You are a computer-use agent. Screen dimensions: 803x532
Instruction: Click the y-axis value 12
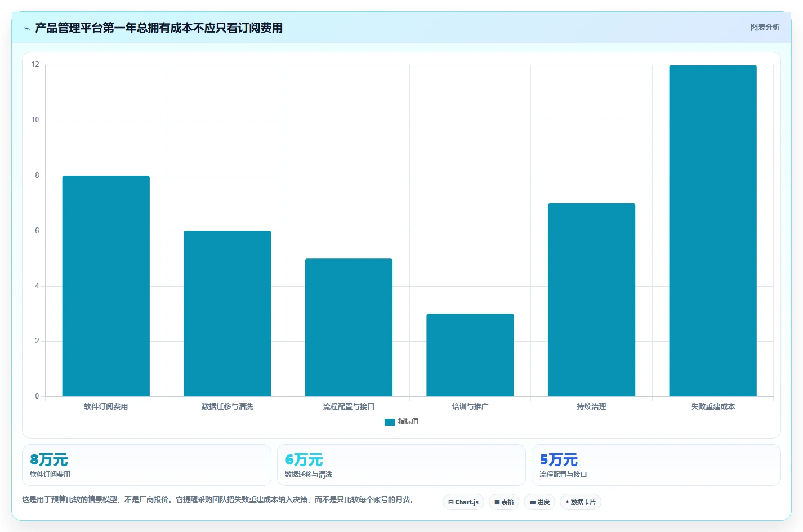click(35, 65)
